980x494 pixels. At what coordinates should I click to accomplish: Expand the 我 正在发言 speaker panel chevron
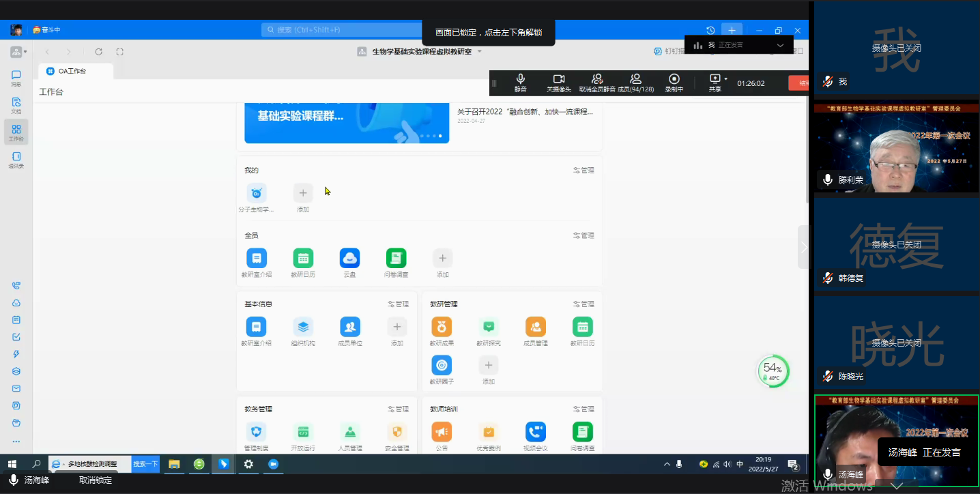click(780, 45)
